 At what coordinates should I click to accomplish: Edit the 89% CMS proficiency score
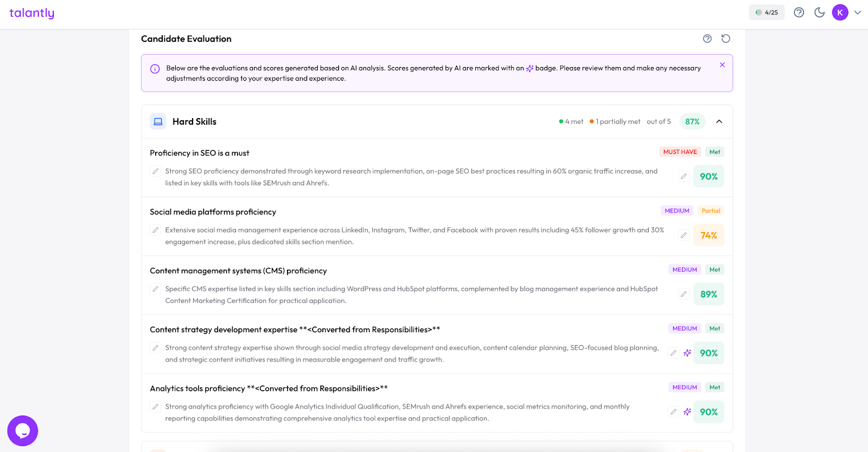(684, 294)
